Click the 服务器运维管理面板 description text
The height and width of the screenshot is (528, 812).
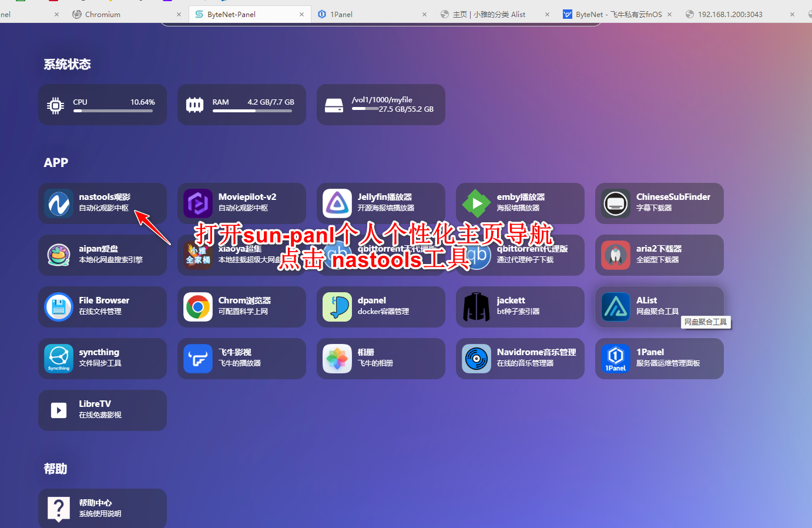[x=668, y=363]
